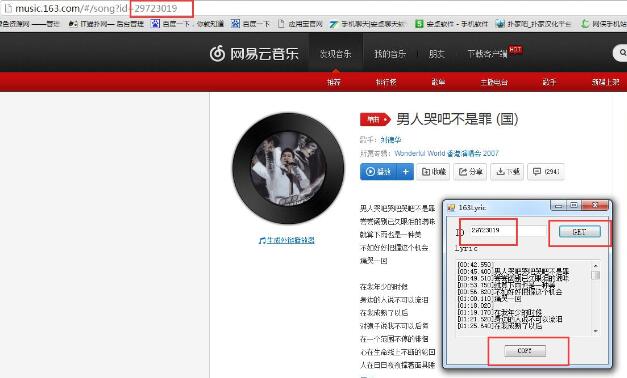627x378 pixels.
Task: Open singer link 刘德华
Action: pyautogui.click(x=391, y=140)
